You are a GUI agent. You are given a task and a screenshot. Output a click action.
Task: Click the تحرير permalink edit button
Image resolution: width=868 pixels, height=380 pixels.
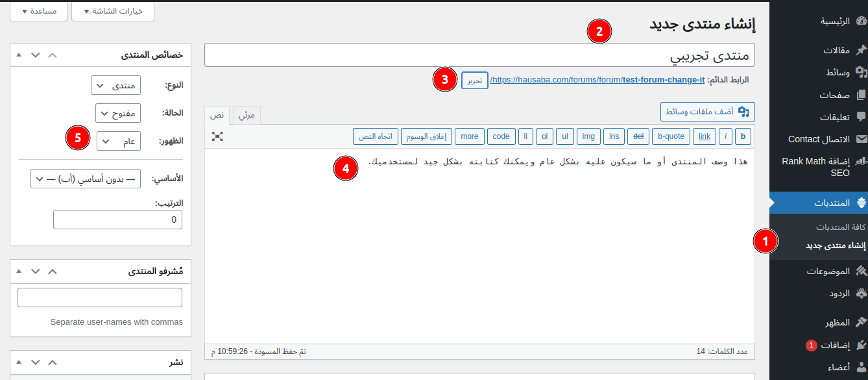[475, 81]
